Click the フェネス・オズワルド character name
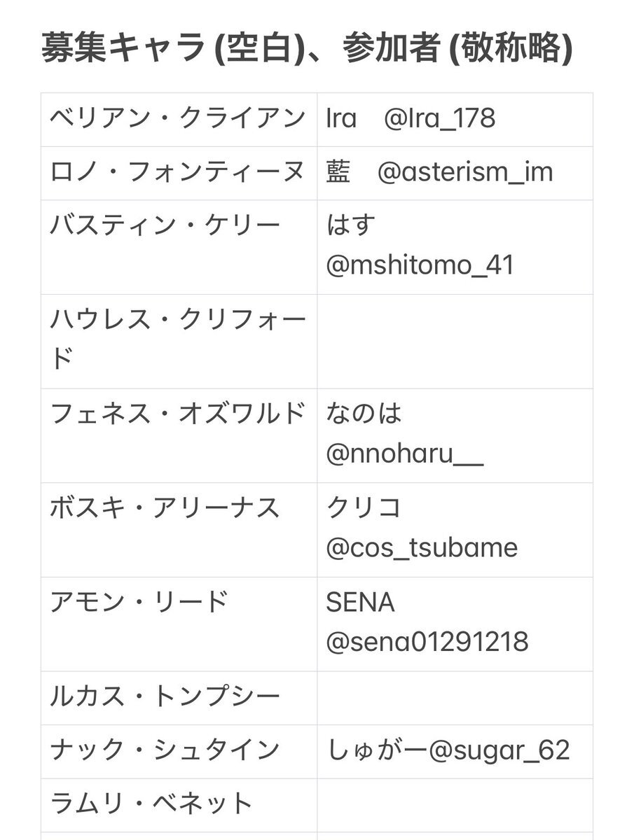Viewport: 634px width, 840px height. point(178,414)
